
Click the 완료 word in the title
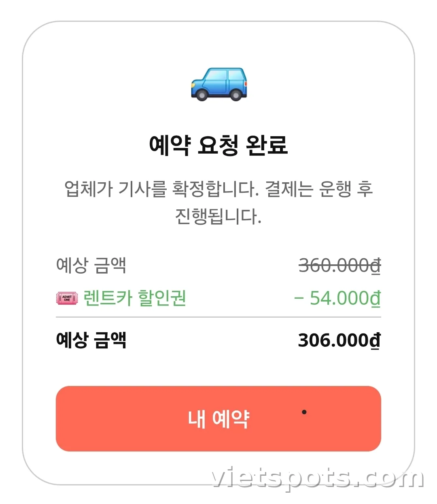tap(267, 145)
